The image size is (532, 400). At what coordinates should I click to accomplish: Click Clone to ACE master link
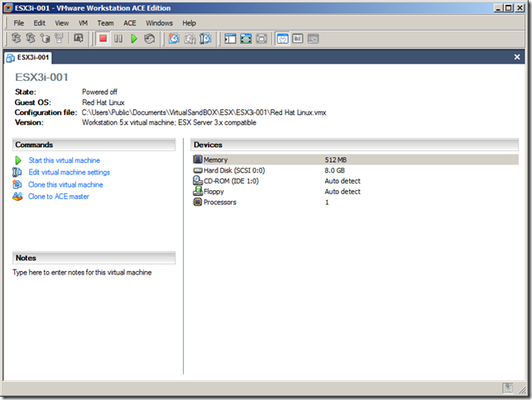pos(59,197)
